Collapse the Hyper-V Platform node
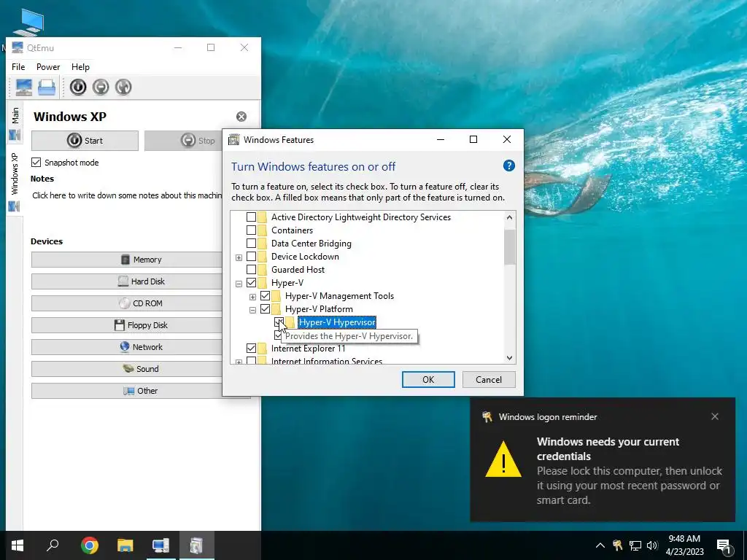The height and width of the screenshot is (560, 747). point(252,310)
